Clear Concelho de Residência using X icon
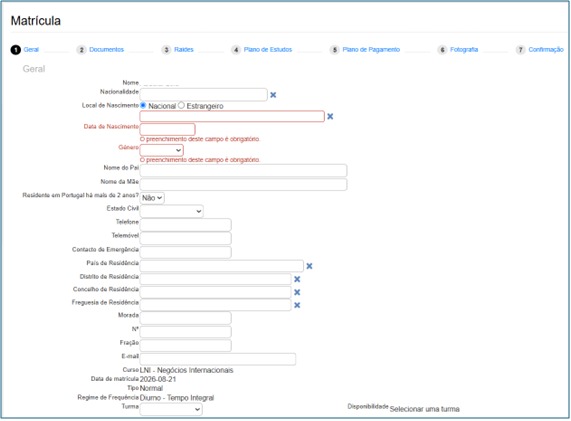Screen dimensions: 571x421 297,292
